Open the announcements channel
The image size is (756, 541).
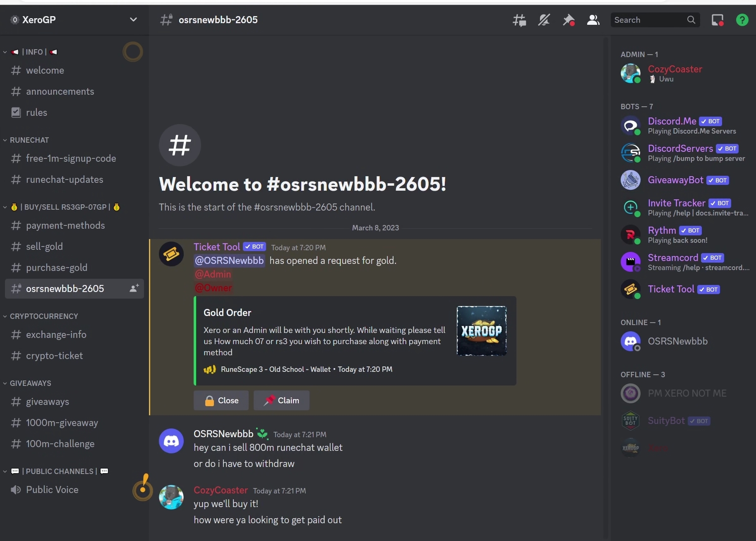(x=74, y=91)
